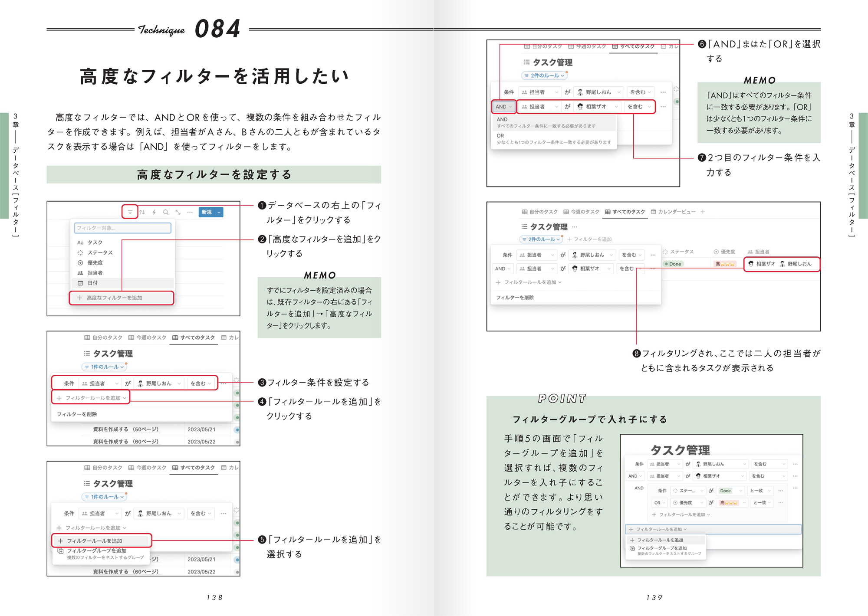
Task: Open と一致 dropdown in the Done row
Action: [760, 491]
